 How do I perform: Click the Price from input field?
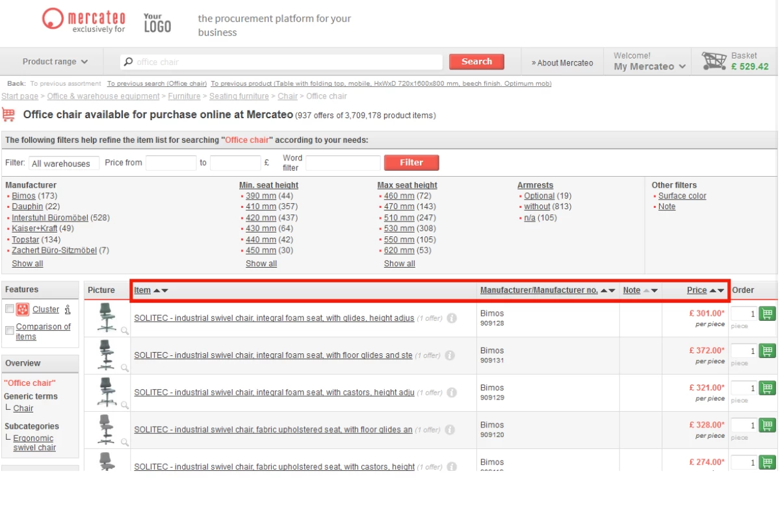[x=170, y=163]
